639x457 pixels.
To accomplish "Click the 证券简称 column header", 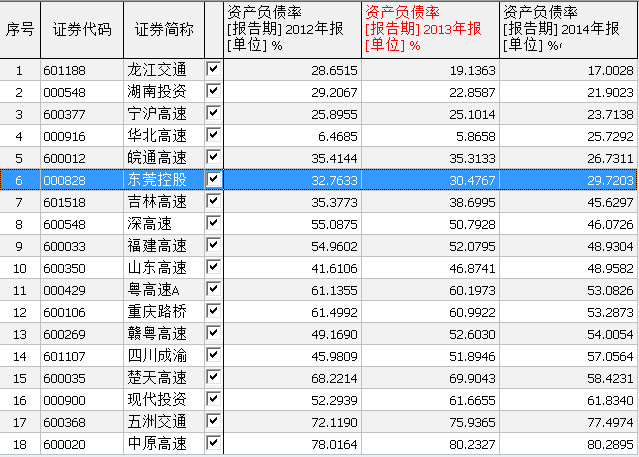I will (x=164, y=30).
